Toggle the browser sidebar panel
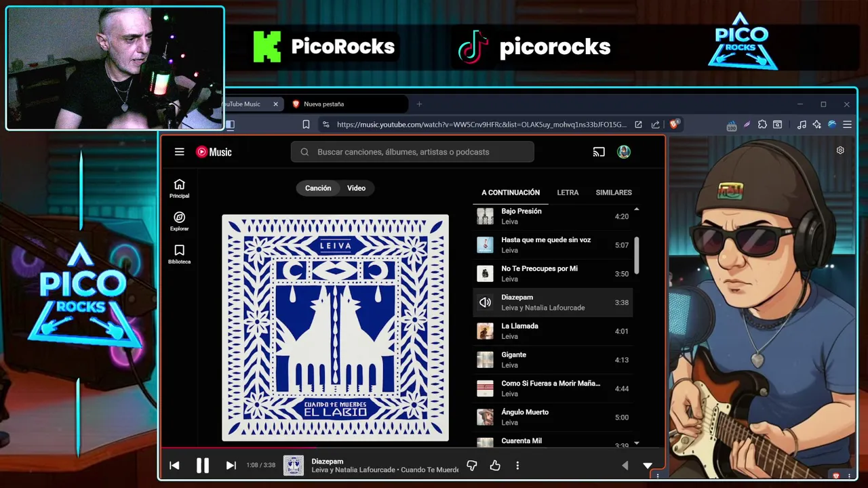This screenshot has width=868, height=488. 230,125
